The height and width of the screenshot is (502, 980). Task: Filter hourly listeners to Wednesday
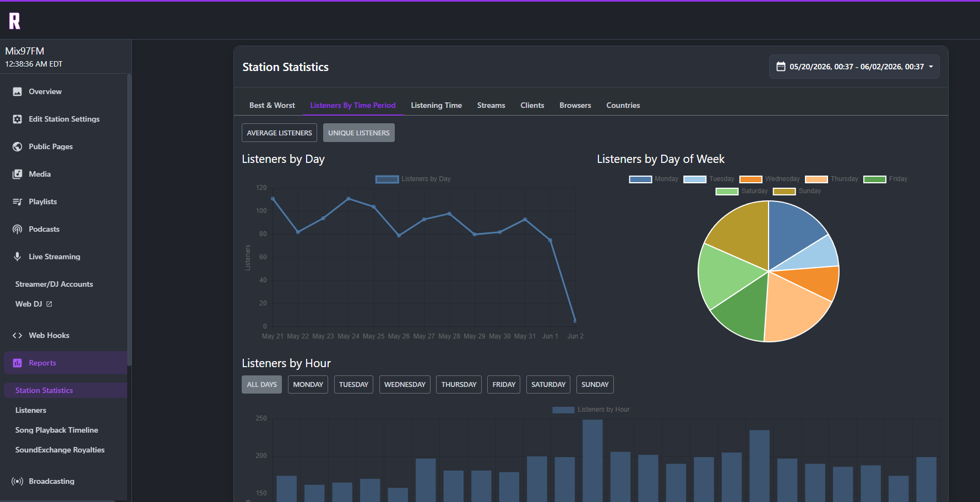point(405,384)
